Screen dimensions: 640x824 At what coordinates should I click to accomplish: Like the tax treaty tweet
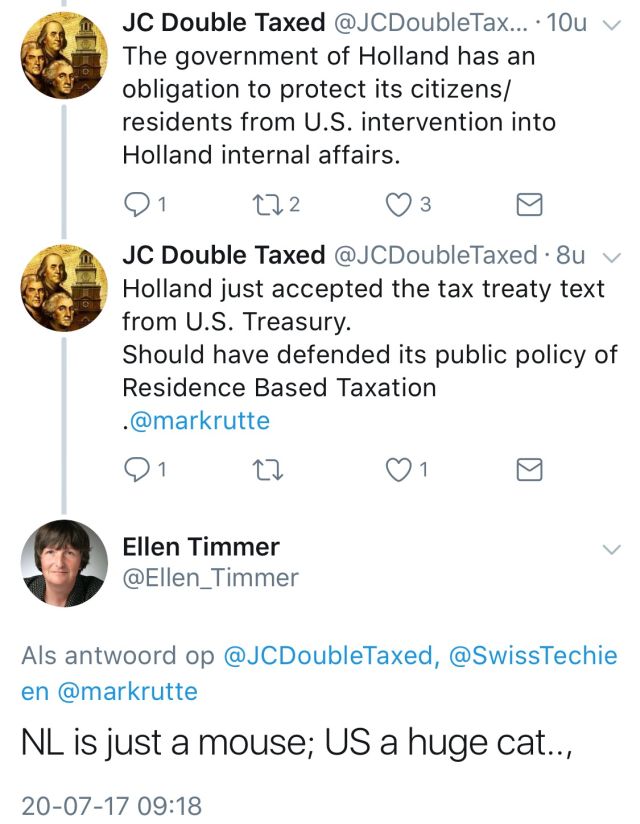[399, 469]
